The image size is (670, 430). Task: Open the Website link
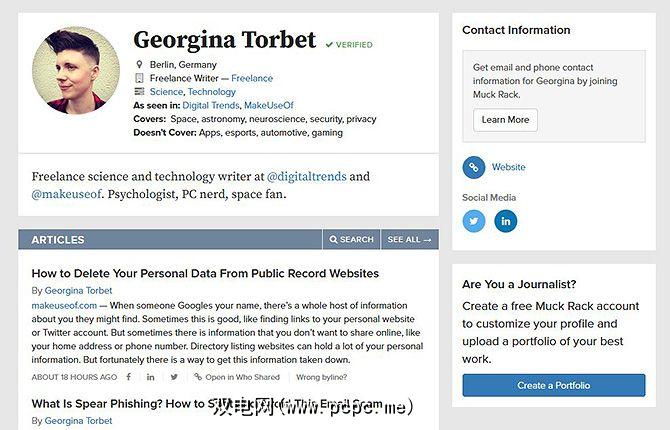(508, 167)
